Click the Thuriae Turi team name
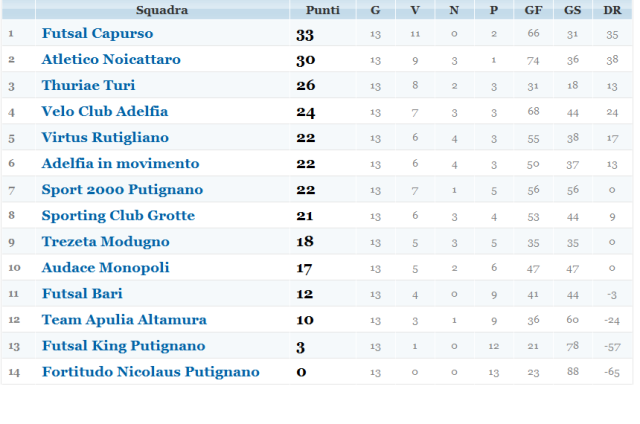 pos(88,85)
